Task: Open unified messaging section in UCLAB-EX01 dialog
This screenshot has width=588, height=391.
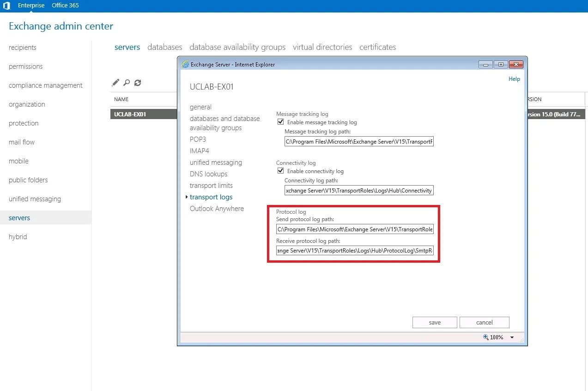Action: point(216,162)
